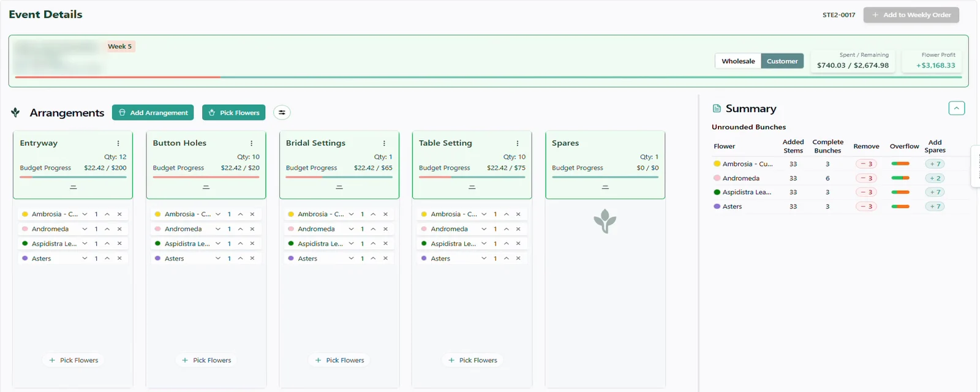Decrease Aspidistra quantity in Entryway
Viewport: 980px width, 392px height.
click(x=85, y=244)
